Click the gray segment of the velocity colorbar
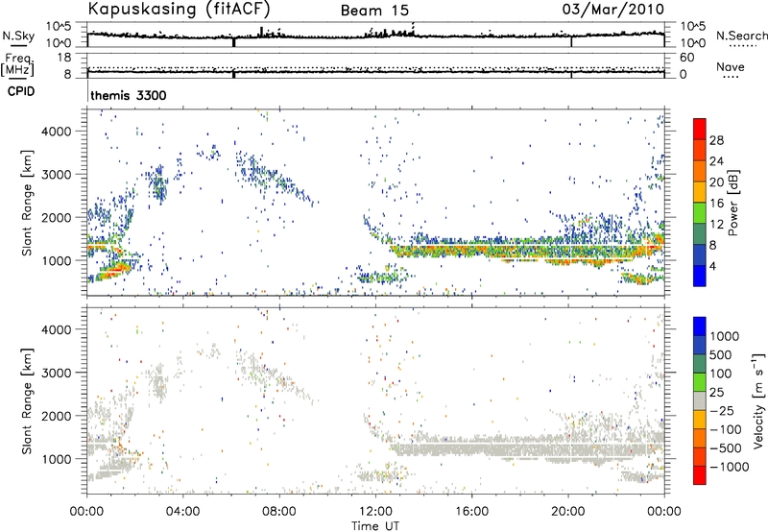Image resolution: width=768 pixels, height=532 pixels. [700, 400]
